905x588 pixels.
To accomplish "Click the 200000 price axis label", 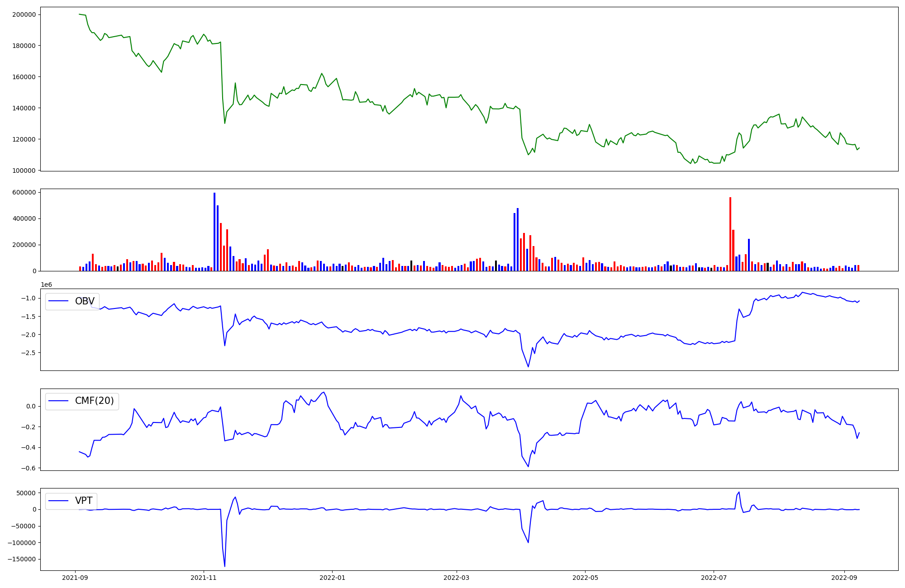I will [24, 14].
